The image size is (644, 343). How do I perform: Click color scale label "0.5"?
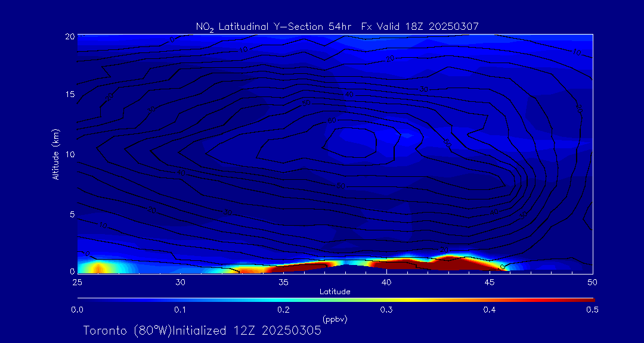pos(592,310)
